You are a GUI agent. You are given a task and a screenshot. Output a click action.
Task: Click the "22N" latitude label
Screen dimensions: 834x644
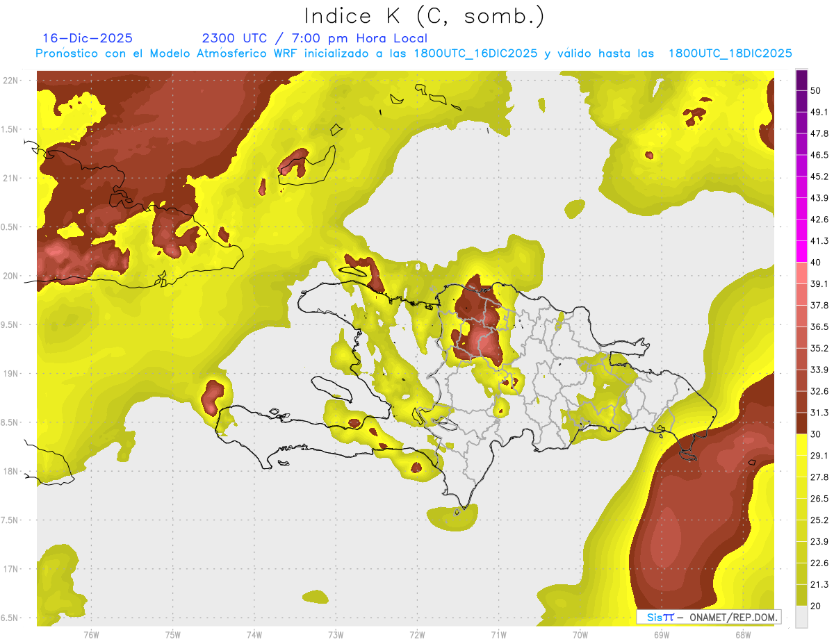pos(12,81)
